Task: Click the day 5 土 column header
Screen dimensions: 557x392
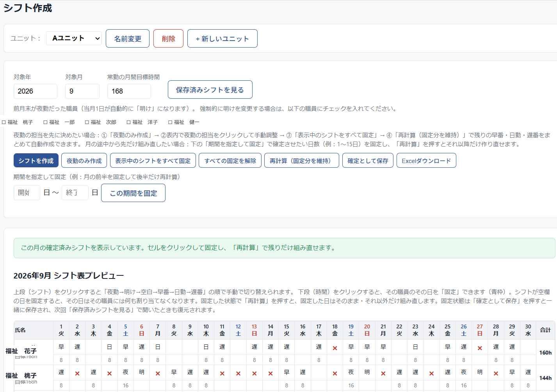Action: point(126,330)
